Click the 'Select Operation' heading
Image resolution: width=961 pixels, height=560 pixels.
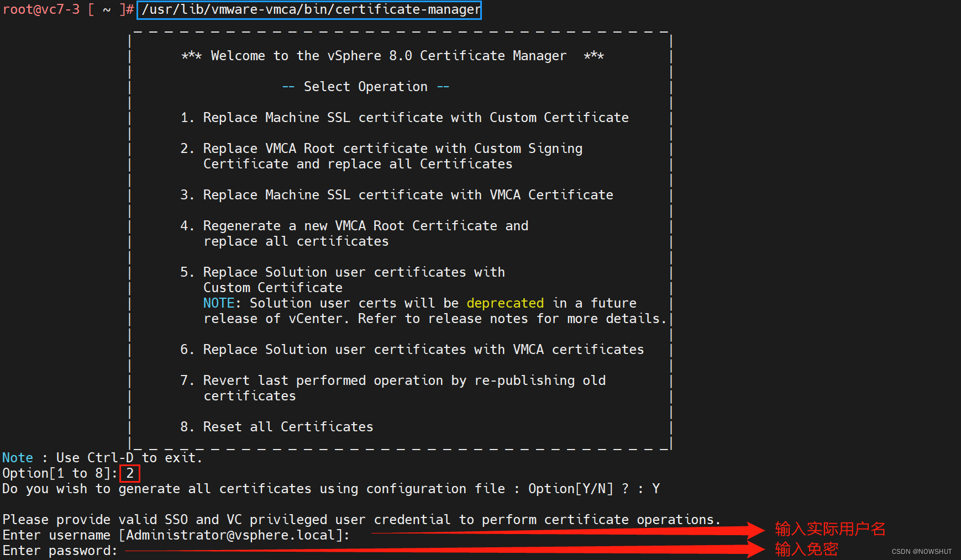365,87
